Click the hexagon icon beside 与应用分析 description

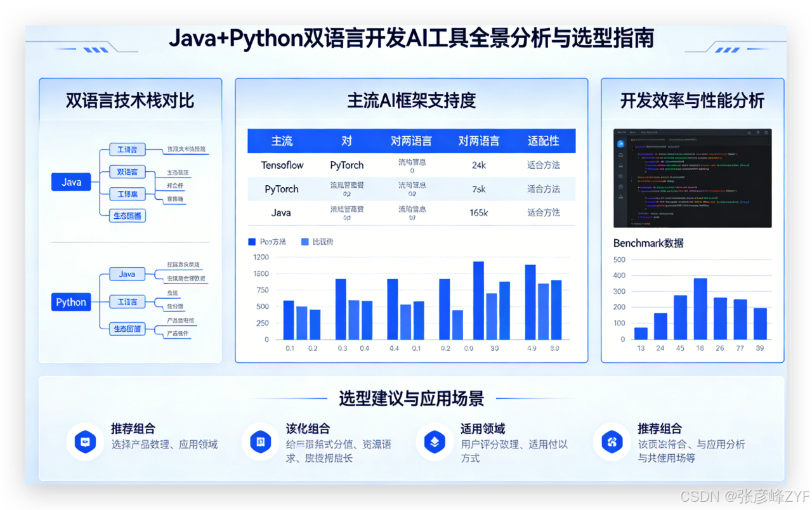(612, 441)
